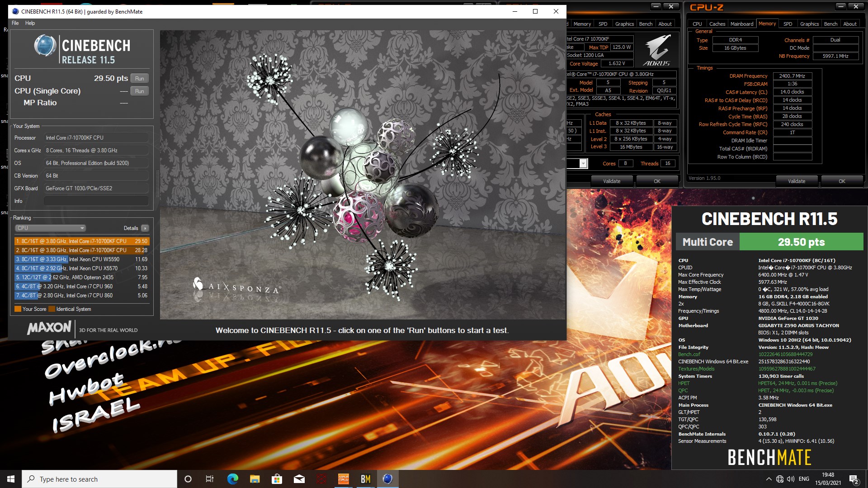The width and height of the screenshot is (868, 488).
Task: Select the Xeon CPU W5590 ranking row
Action: coord(82,259)
